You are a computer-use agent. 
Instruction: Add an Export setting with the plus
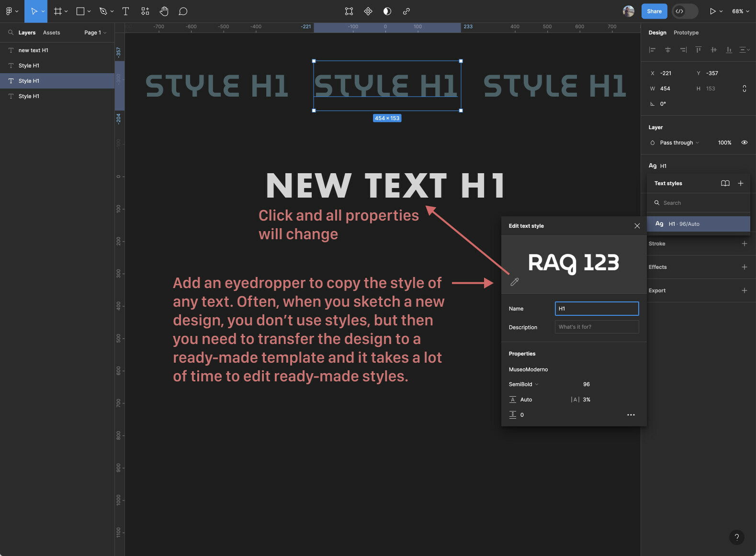click(x=745, y=290)
